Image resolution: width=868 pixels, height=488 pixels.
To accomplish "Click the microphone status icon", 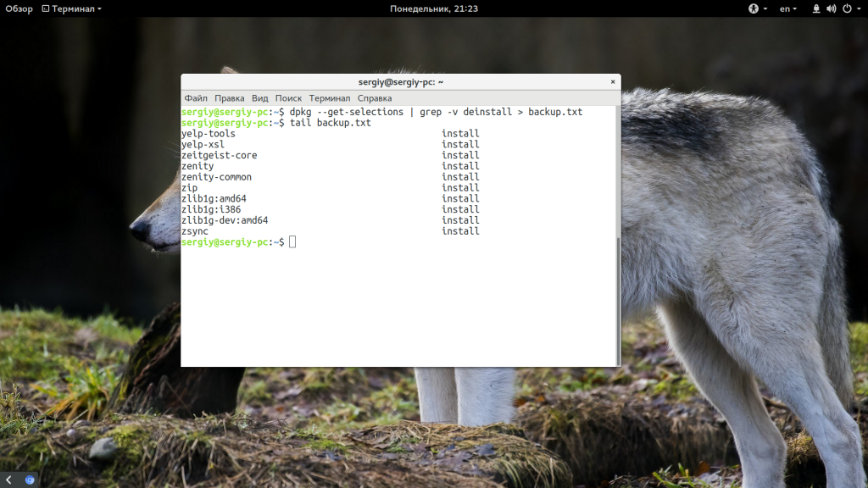I will (815, 8).
